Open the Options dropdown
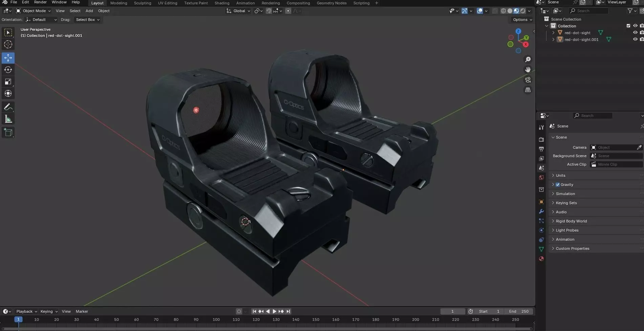 [x=522, y=20]
